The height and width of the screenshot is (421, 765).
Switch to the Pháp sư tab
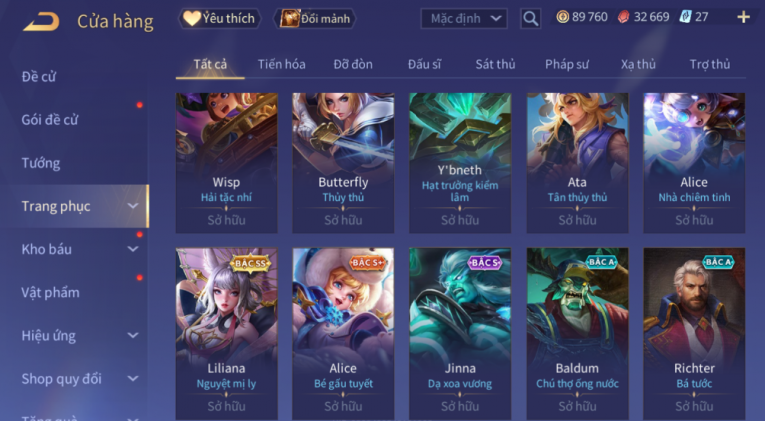point(566,64)
